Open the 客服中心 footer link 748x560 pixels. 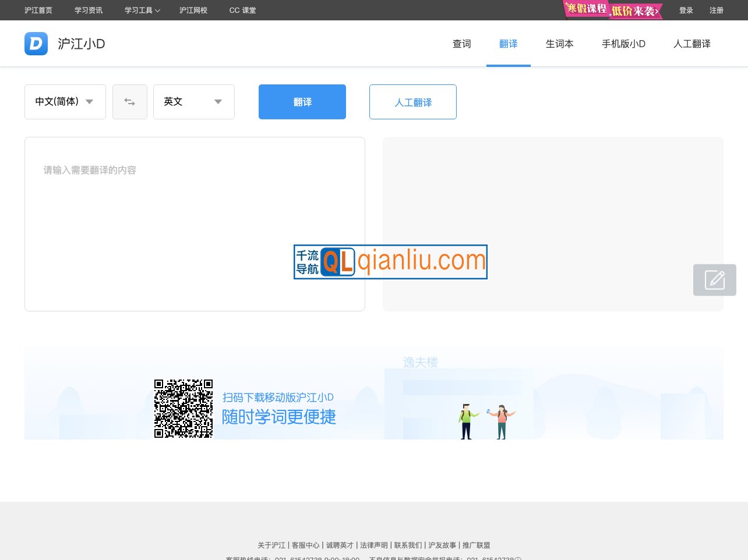point(306,545)
